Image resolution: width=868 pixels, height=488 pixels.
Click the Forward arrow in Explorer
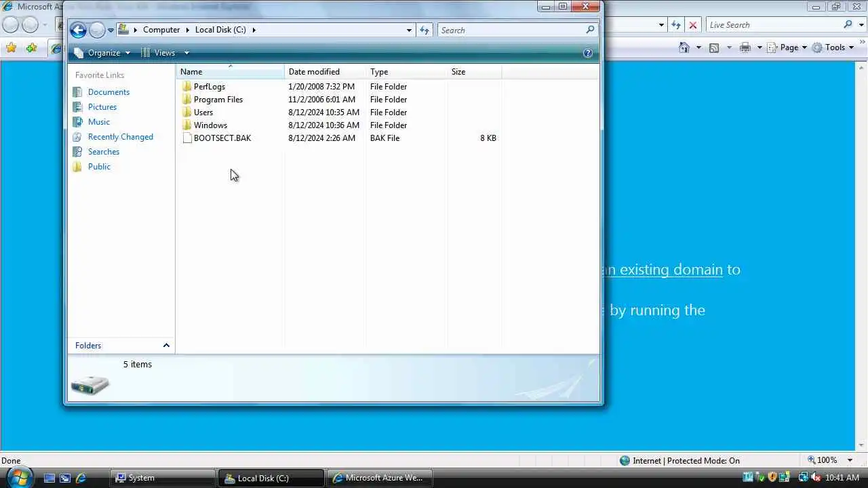pyautogui.click(x=97, y=30)
